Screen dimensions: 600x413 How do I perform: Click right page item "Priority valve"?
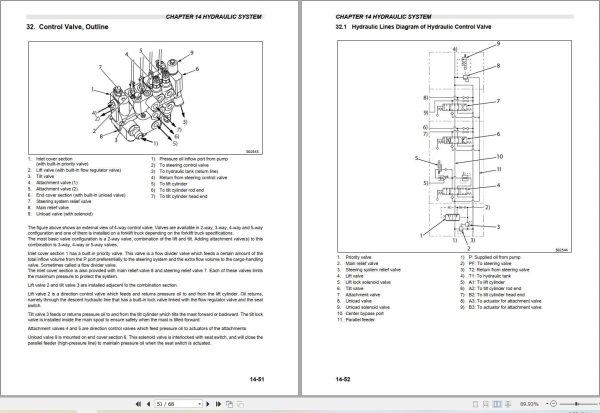359,257
